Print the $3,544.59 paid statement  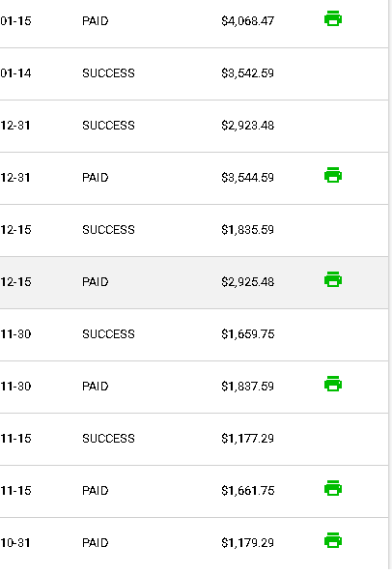click(x=333, y=175)
